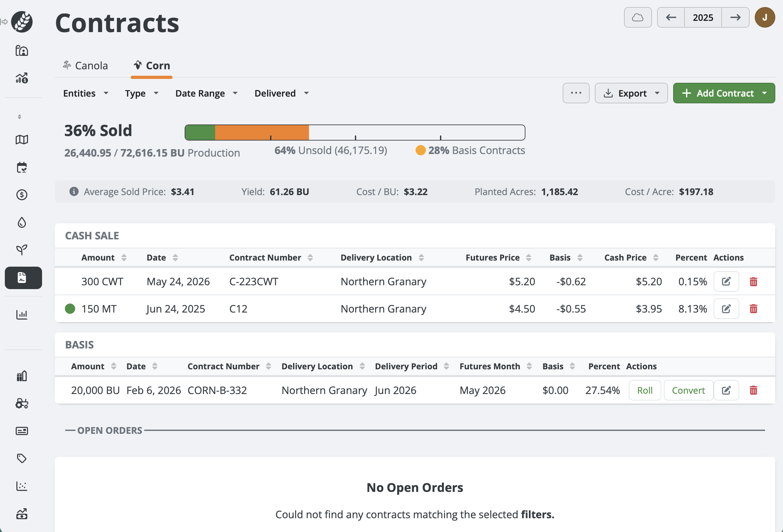Image resolution: width=783 pixels, height=532 pixels.
Task: Open the grain storage bins icon
Action: (22, 376)
